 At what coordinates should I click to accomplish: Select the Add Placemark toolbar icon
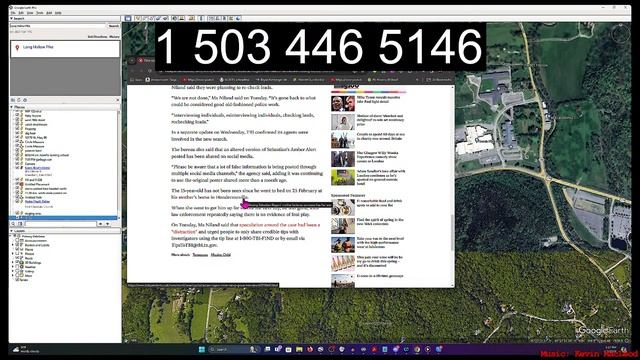coord(138,18)
